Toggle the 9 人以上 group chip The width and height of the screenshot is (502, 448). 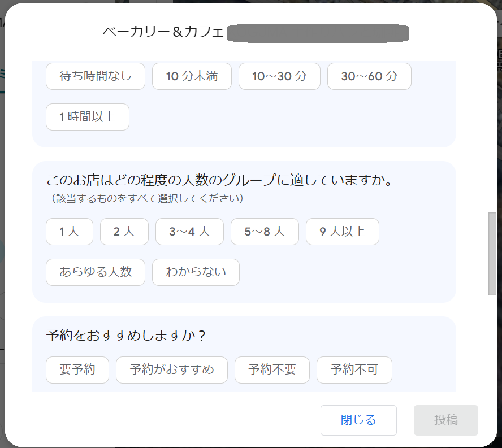pos(342,232)
